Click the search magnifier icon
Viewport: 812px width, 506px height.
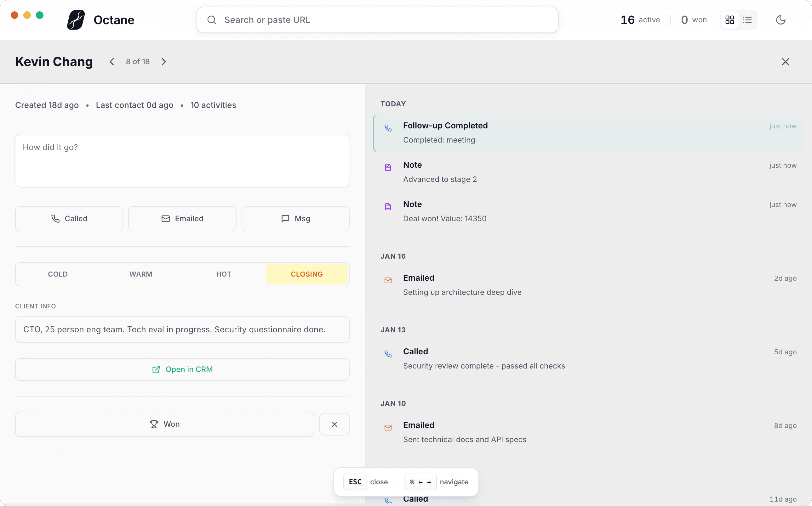pos(212,20)
